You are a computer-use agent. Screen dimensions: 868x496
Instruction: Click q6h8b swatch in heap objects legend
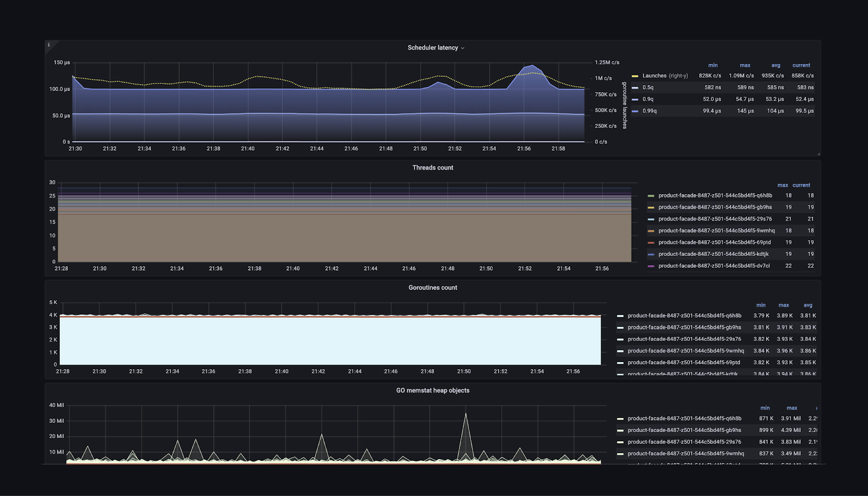[620, 418]
